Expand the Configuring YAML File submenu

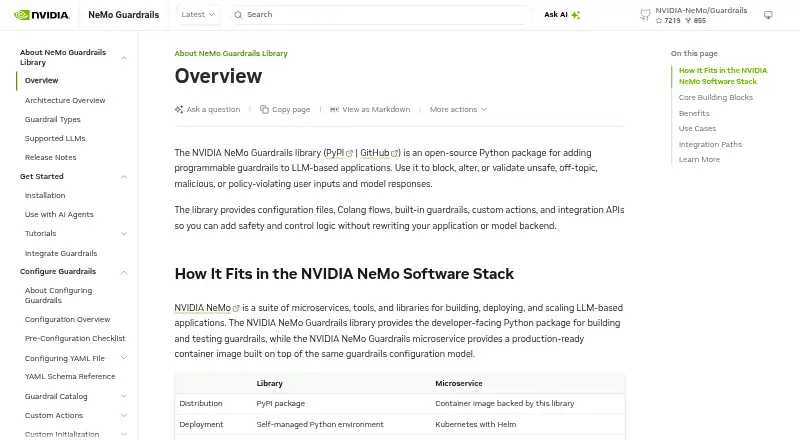(x=123, y=358)
